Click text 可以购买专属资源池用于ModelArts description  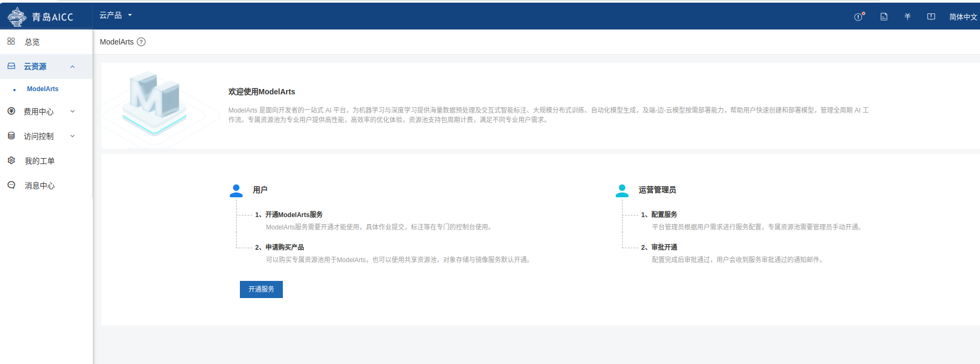pyautogui.click(x=399, y=260)
